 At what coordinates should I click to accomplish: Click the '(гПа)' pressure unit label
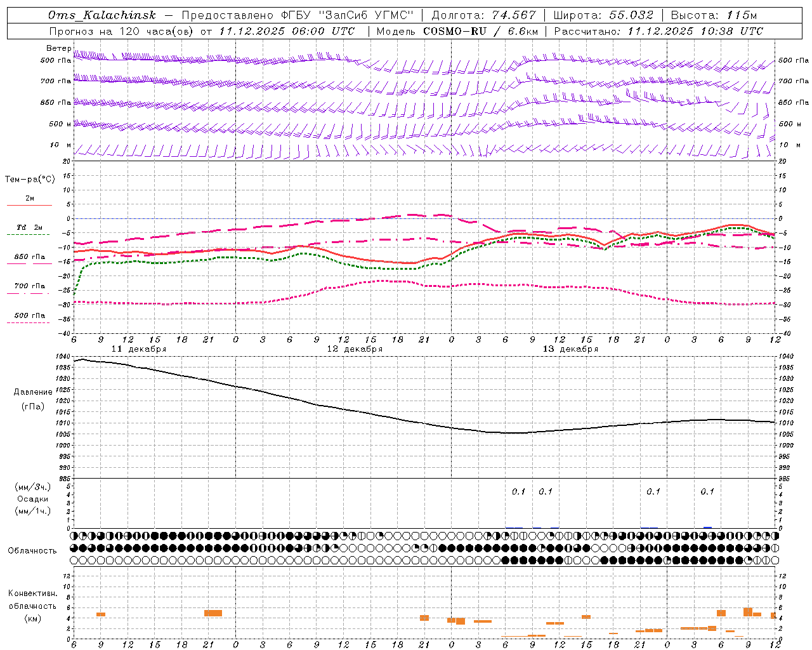tap(33, 407)
